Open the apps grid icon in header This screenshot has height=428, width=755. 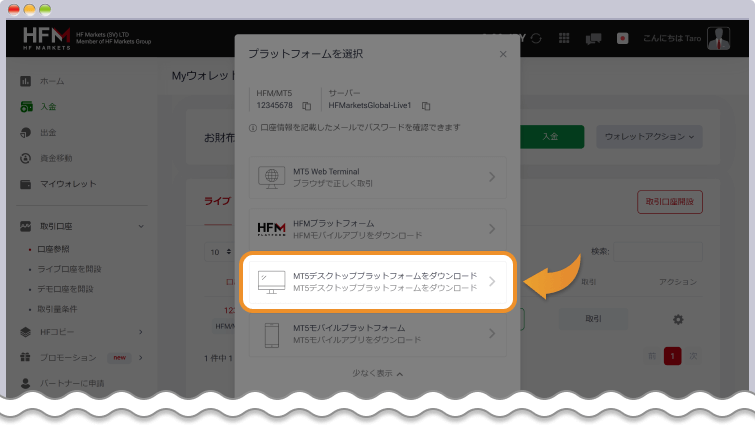564,38
